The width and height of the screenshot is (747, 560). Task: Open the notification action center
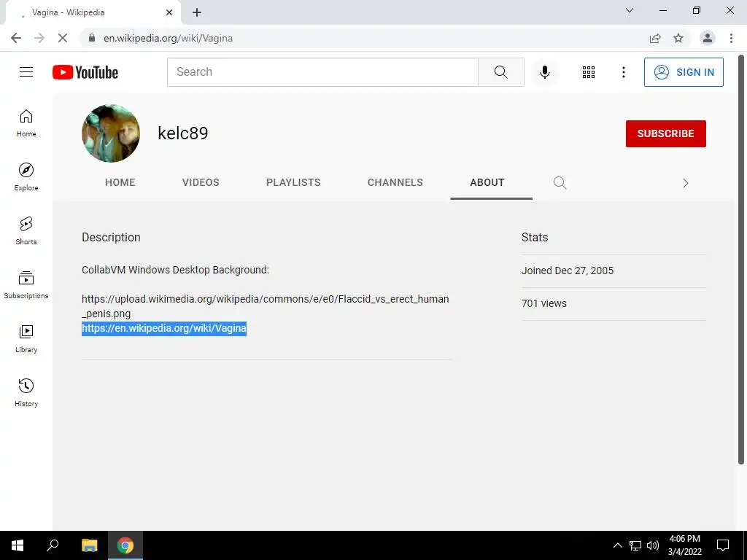point(723,545)
